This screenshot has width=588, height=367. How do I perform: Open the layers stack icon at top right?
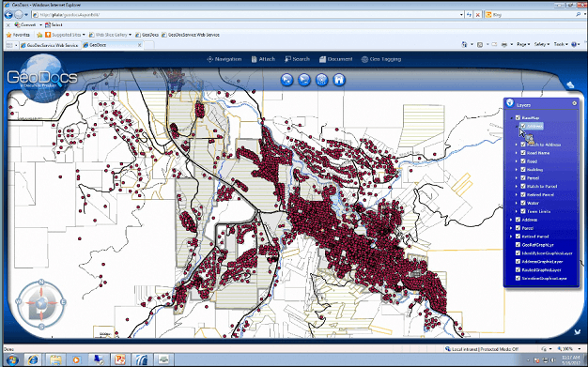click(570, 85)
